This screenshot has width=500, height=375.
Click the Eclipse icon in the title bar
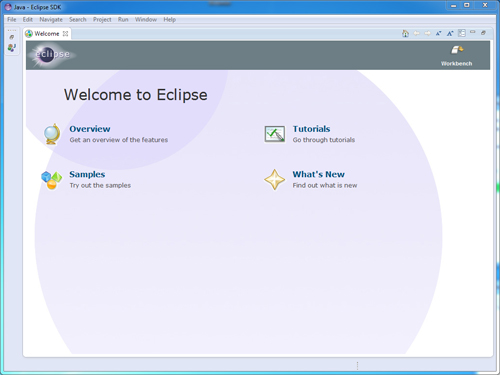coord(8,7)
